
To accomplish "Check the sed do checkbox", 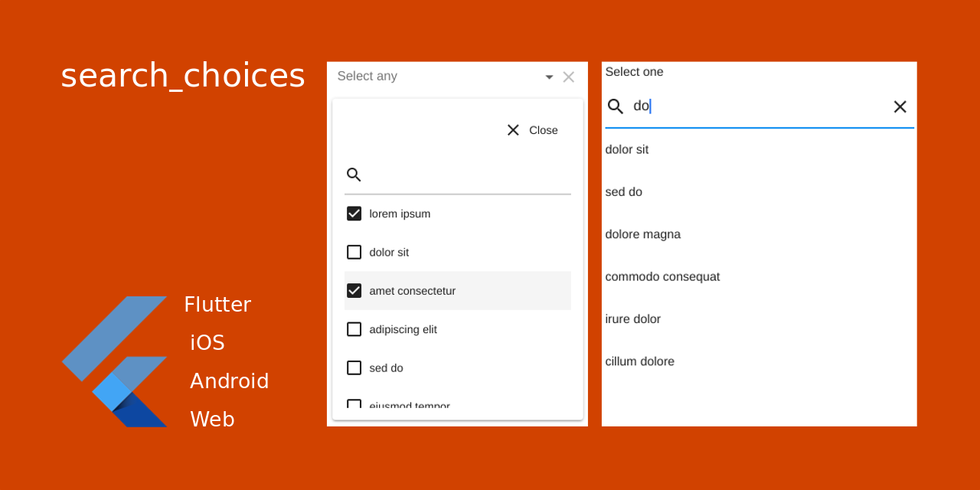I will [354, 367].
